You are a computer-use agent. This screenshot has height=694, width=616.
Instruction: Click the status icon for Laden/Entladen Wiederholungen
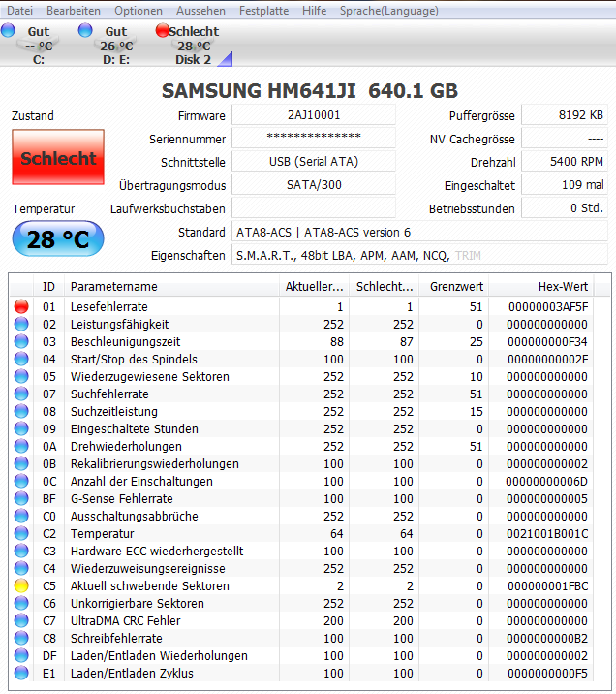tap(21, 655)
